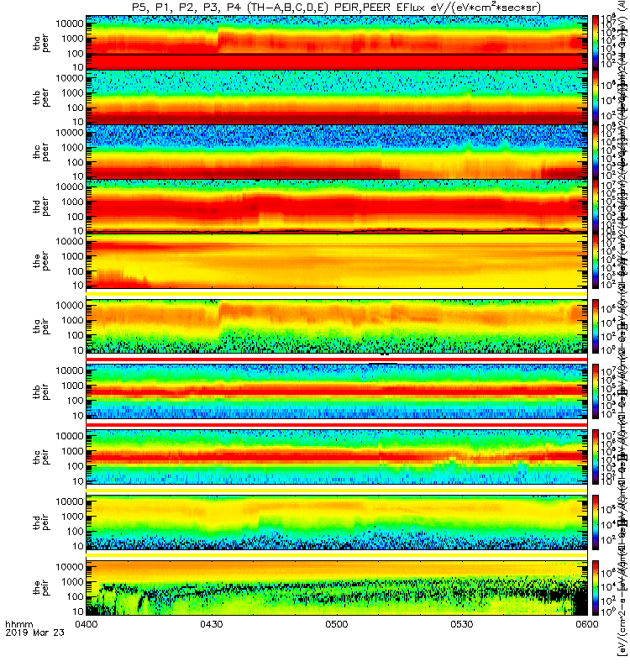Viewport: 630px width, 672px height.
Task: Click the 0500 time tick label
Action: pos(337,624)
